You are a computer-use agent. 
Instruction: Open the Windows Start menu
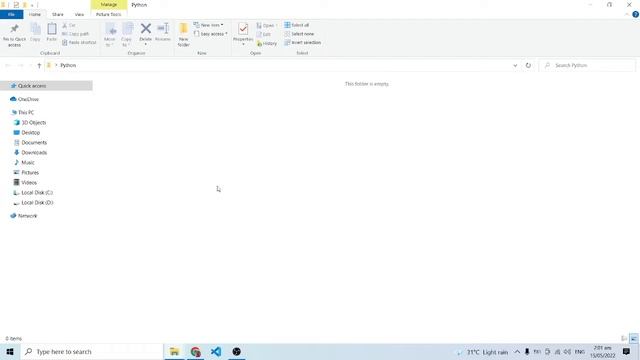[x=10, y=351]
